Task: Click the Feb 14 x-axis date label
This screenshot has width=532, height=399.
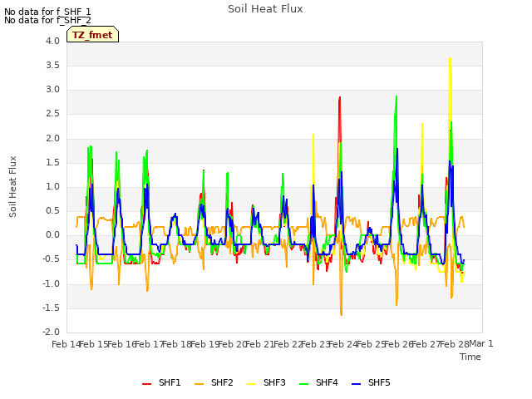Action: pos(66,344)
